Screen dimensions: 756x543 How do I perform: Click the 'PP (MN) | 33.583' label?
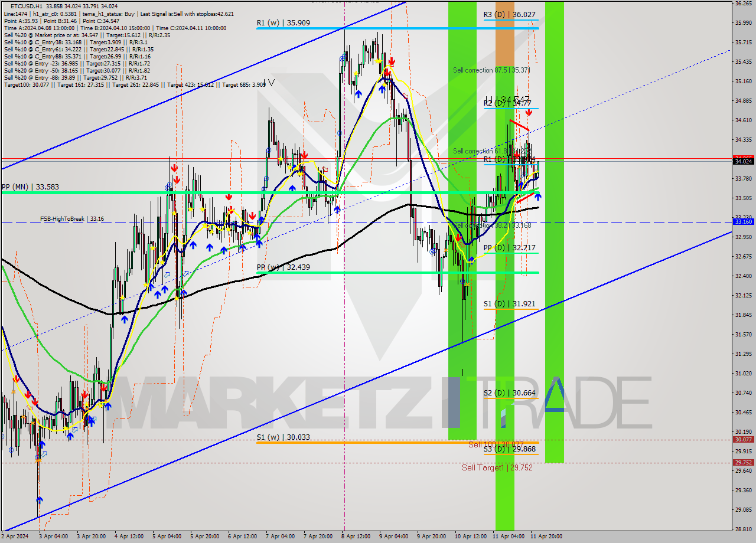(x=30, y=187)
